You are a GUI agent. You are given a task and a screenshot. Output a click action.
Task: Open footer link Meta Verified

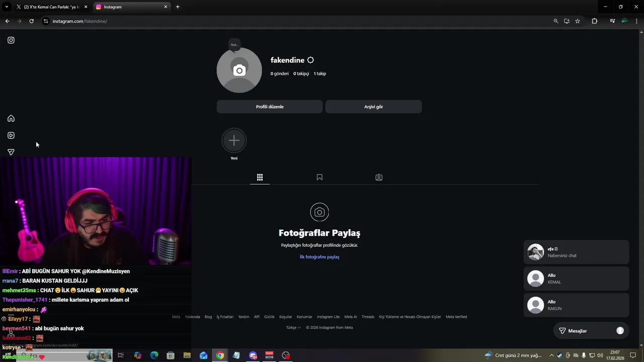point(456,317)
